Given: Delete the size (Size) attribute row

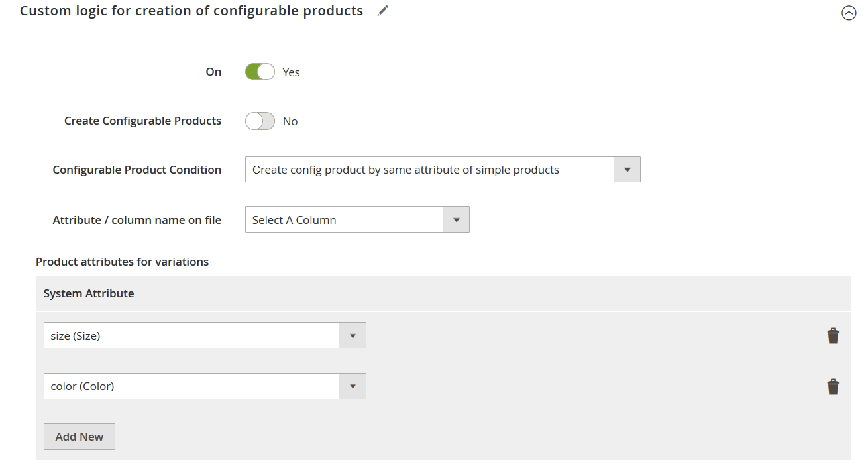Looking at the screenshot, I should [x=833, y=336].
